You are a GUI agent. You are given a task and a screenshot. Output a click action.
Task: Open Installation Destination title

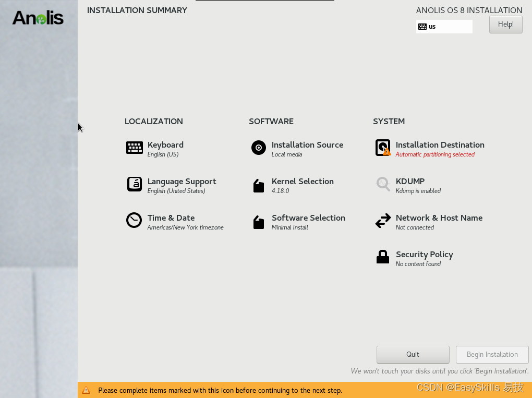(x=440, y=145)
